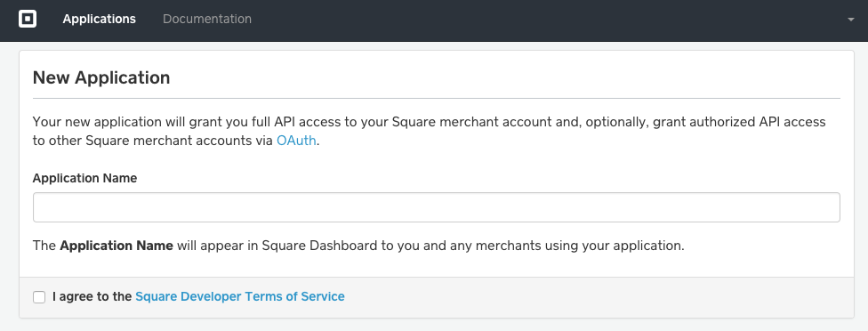
Task: Focus the Application Name text field
Action: tap(436, 207)
